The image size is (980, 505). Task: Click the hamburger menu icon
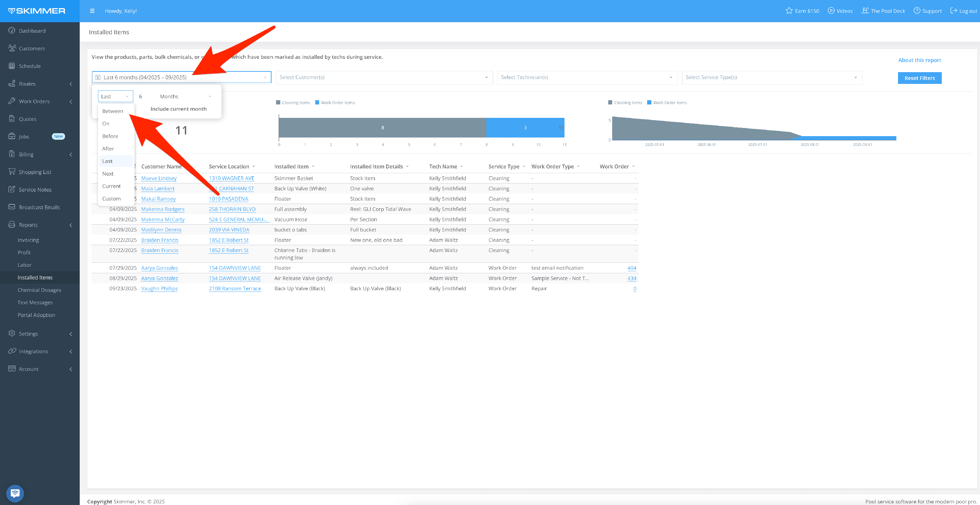click(x=92, y=11)
